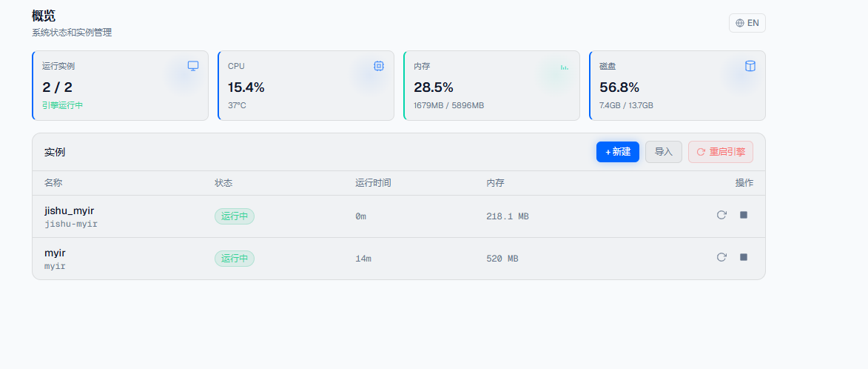Click the disk storage icon
This screenshot has height=369, width=868.
(x=750, y=66)
